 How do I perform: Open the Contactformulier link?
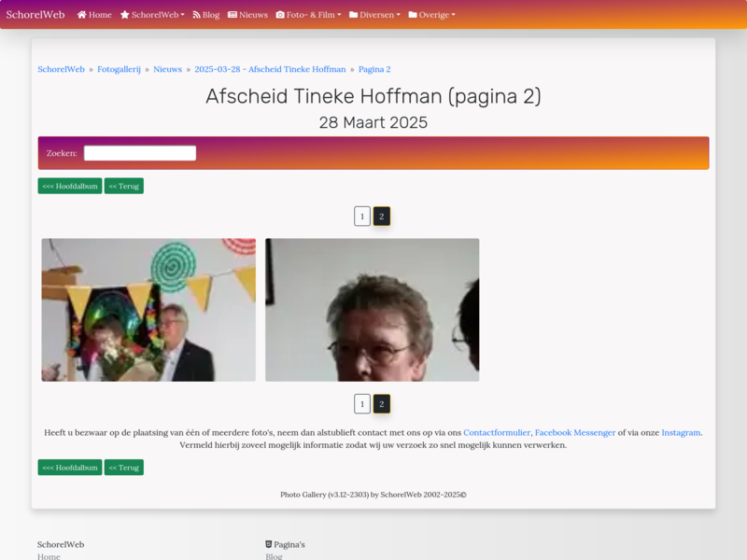pos(497,432)
